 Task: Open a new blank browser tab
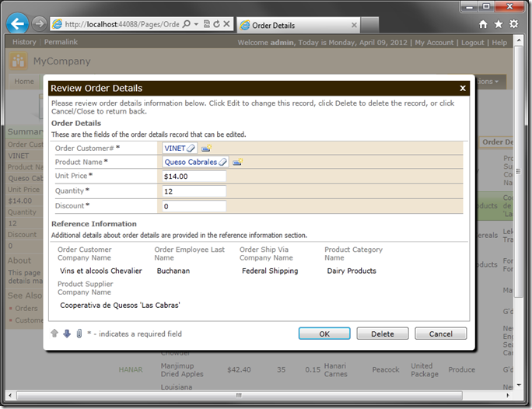[369, 25]
